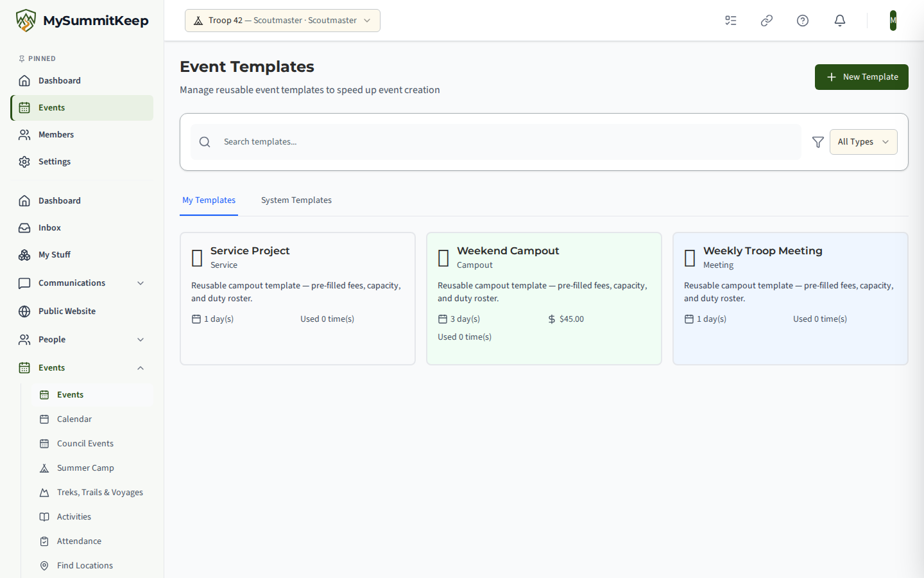Open the All Types filter dropdown
The width and height of the screenshot is (924, 578).
(x=863, y=142)
